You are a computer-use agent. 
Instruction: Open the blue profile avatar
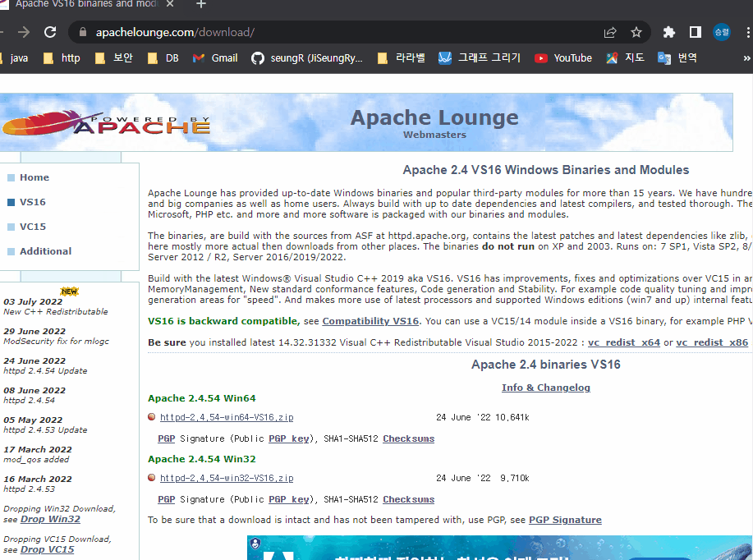[721, 32]
